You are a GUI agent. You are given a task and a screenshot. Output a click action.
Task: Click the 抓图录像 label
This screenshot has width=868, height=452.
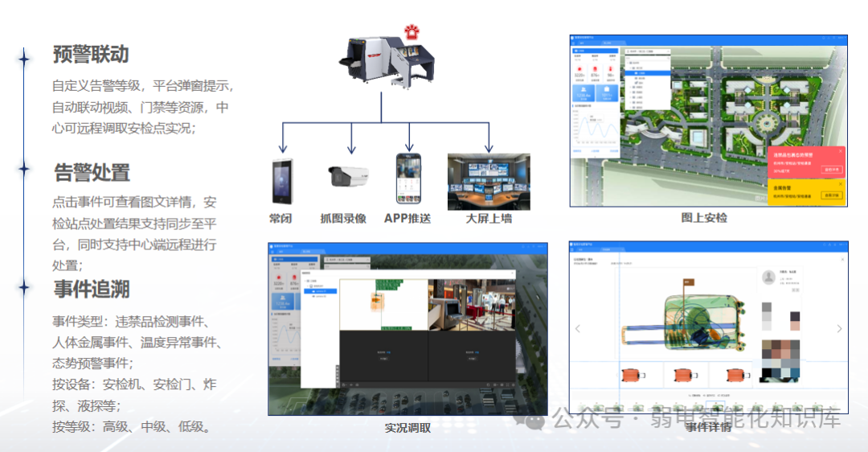343,219
